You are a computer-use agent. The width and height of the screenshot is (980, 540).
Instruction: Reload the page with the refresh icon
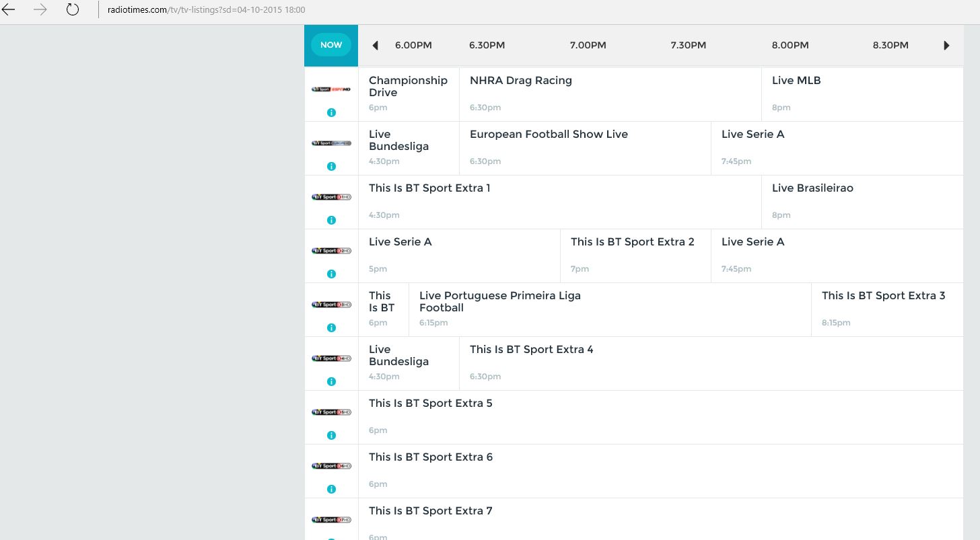(x=73, y=10)
